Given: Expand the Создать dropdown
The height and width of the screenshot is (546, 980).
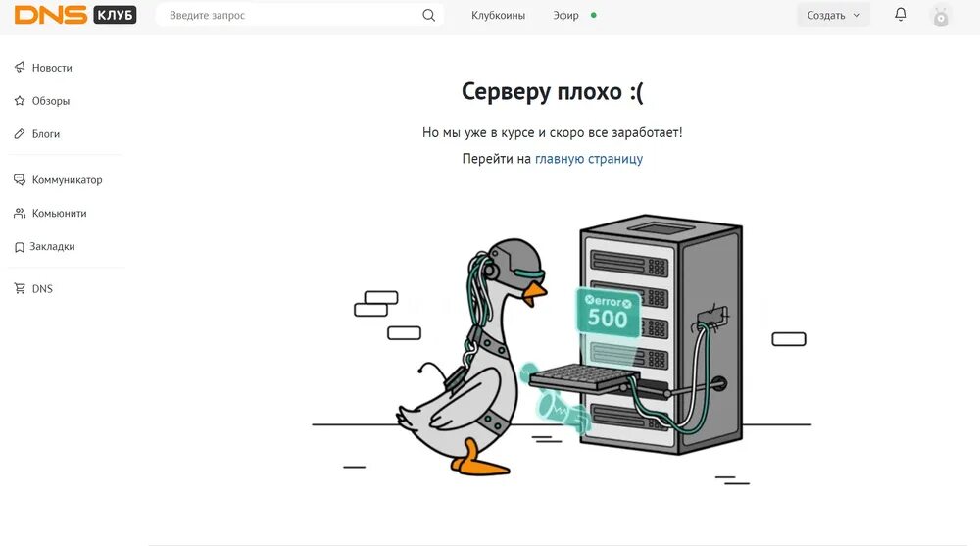Looking at the screenshot, I should (x=833, y=15).
